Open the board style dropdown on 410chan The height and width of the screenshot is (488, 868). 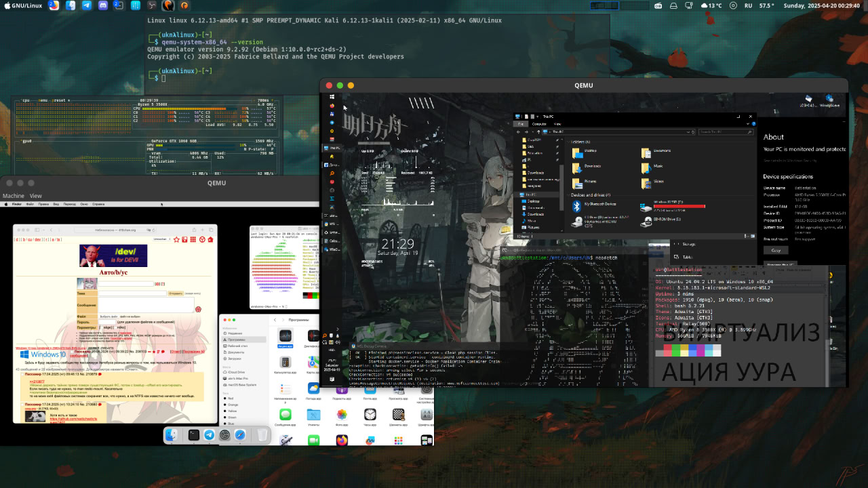click(161, 239)
